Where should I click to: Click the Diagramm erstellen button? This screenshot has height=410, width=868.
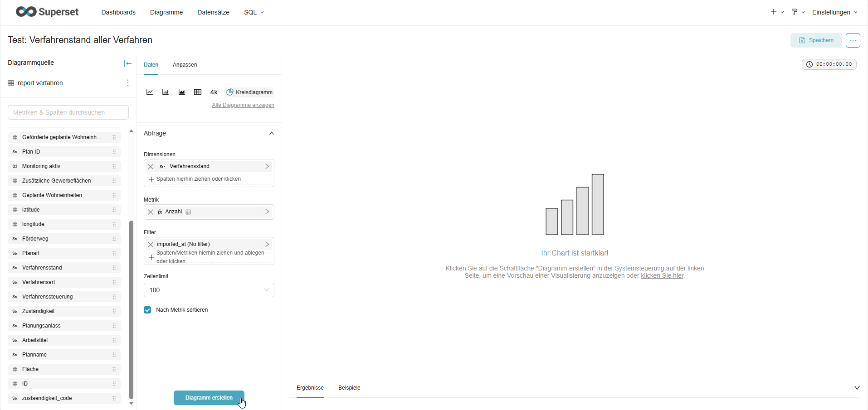(209, 398)
